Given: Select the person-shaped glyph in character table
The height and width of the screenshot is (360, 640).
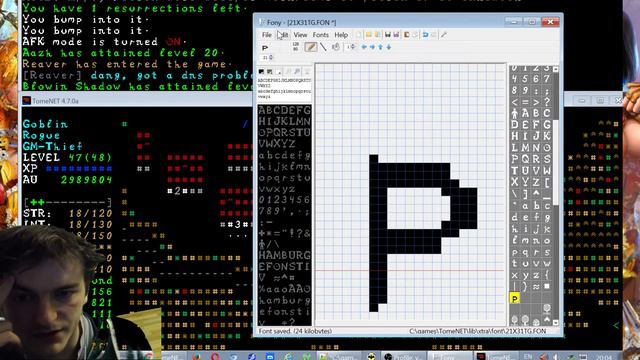Looking at the screenshot, I should pyautogui.click(x=514, y=113).
